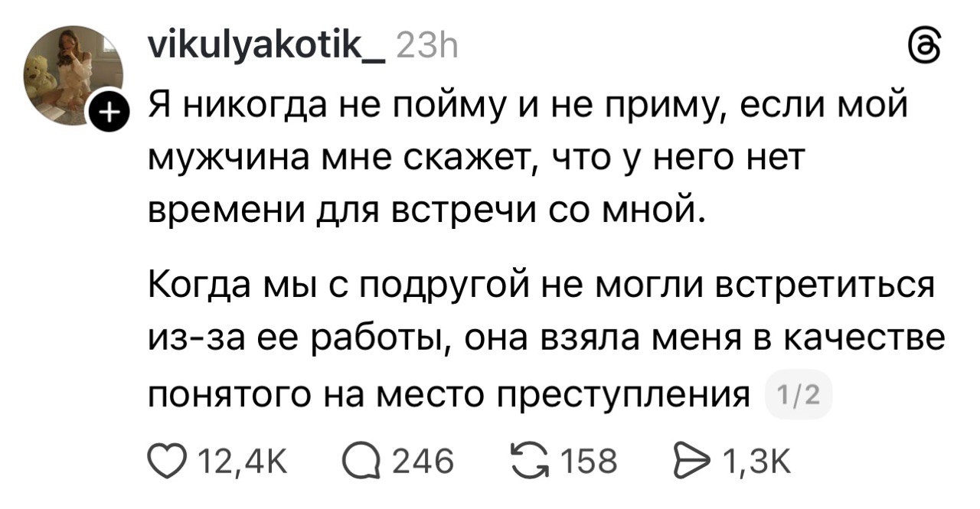
Task: Open replies via the comment bubble icon
Action: (361, 461)
